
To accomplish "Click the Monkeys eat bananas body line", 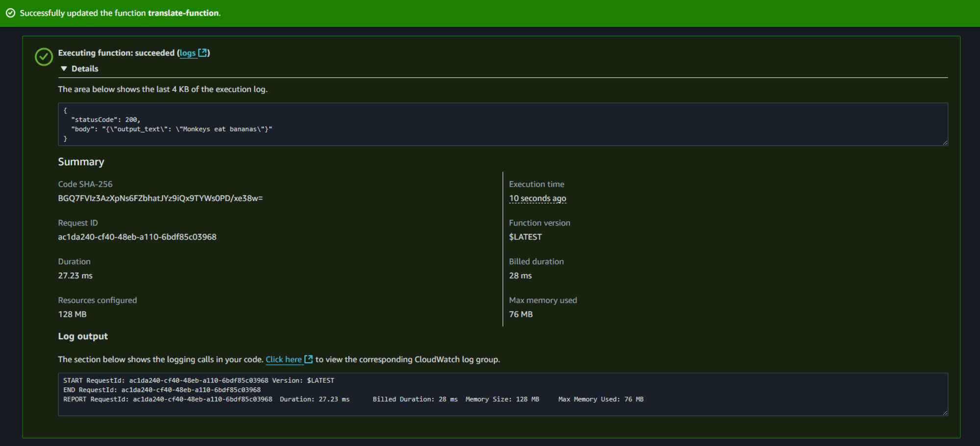I will (171, 129).
